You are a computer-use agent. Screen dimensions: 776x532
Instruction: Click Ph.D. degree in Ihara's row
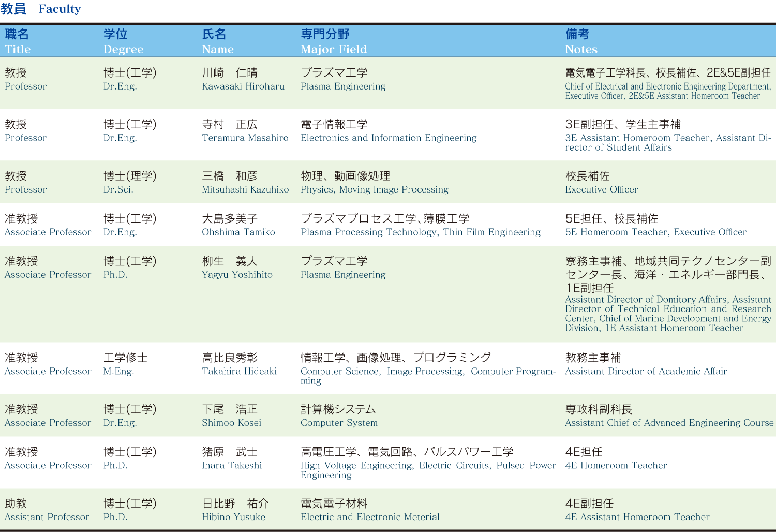pos(115,466)
